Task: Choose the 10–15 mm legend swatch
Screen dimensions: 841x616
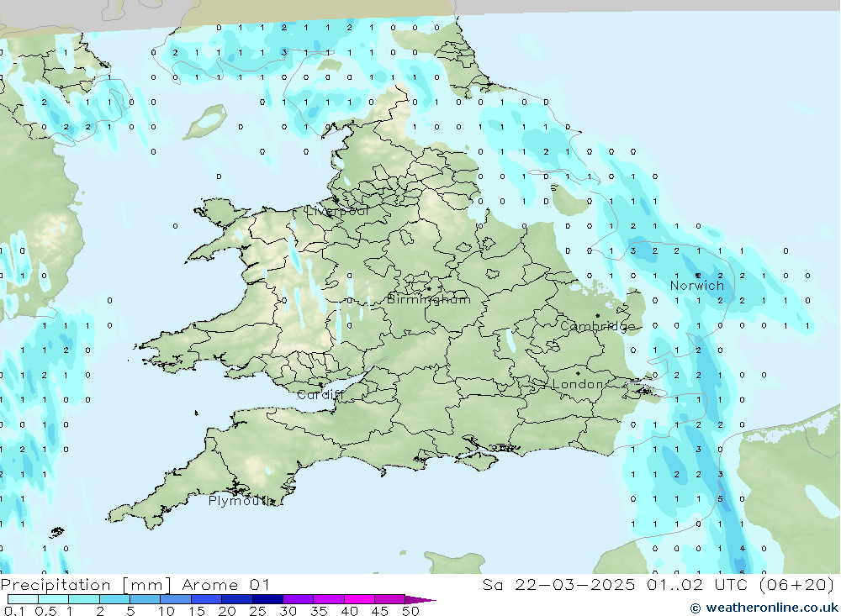Action: pyautogui.click(x=176, y=599)
